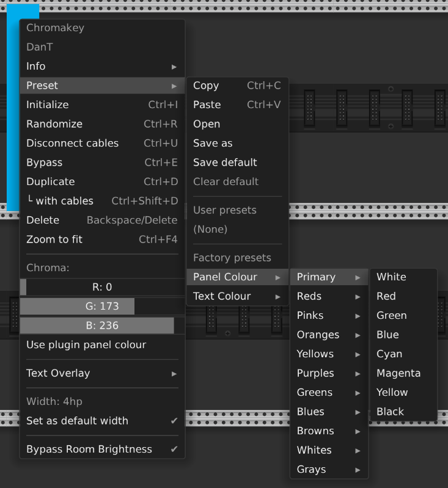
Task: Open the Blues colour submenu
Action: coord(329,412)
